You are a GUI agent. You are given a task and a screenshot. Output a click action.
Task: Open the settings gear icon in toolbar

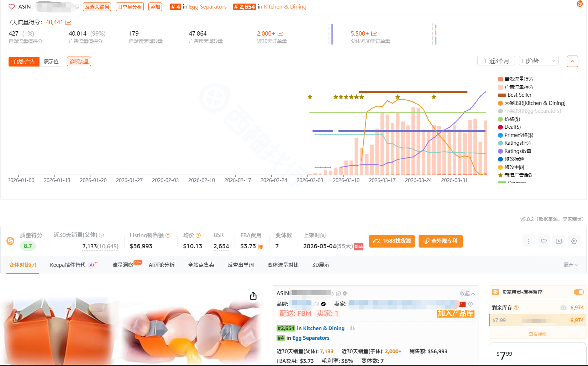pos(574,241)
